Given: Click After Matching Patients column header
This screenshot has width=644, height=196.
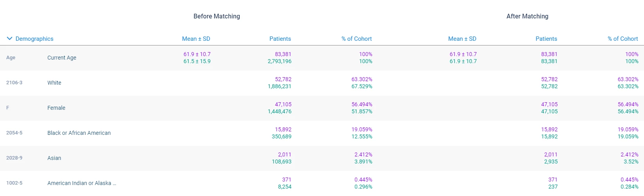Looking at the screenshot, I should pos(546,39).
